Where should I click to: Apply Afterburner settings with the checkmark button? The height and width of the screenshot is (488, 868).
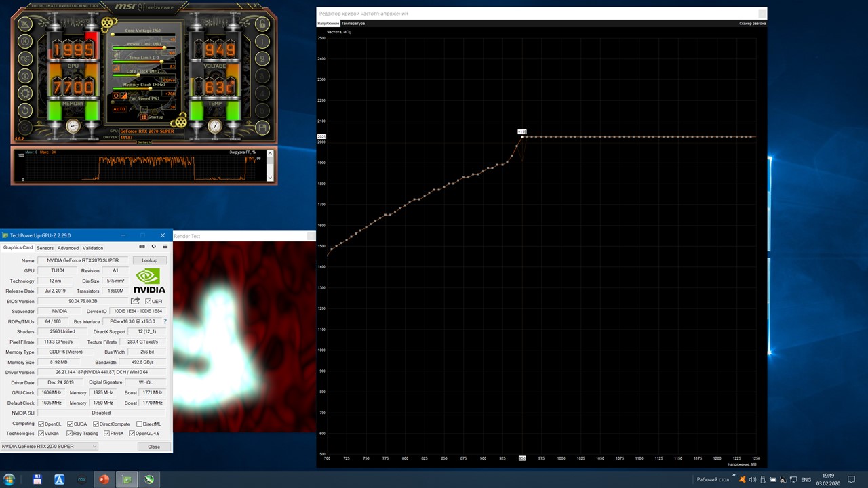pyautogui.click(x=25, y=127)
